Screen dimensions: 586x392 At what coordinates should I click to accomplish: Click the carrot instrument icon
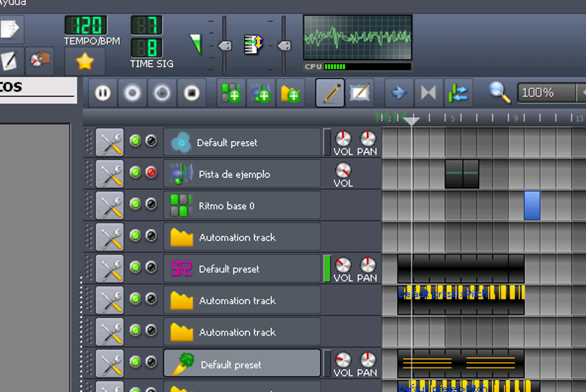[183, 364]
